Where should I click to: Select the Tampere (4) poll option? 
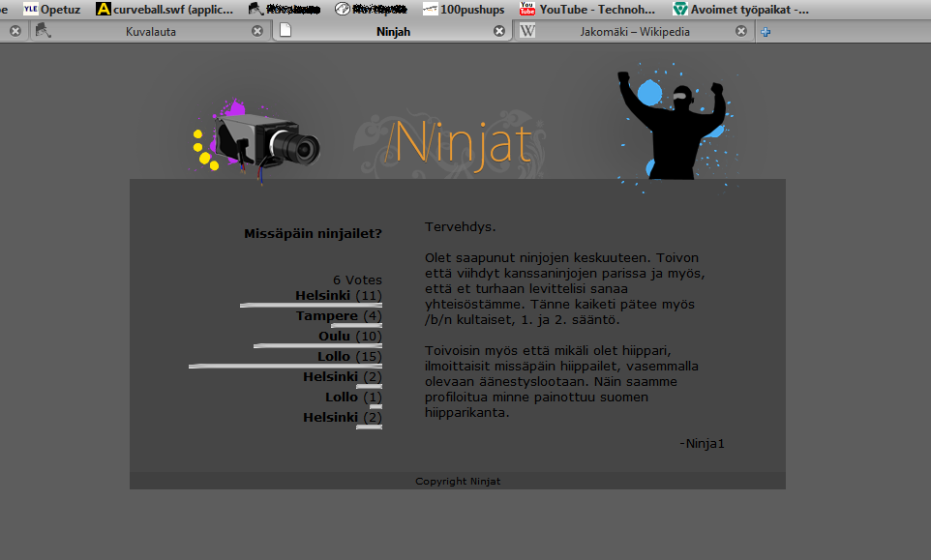pyautogui.click(x=338, y=315)
